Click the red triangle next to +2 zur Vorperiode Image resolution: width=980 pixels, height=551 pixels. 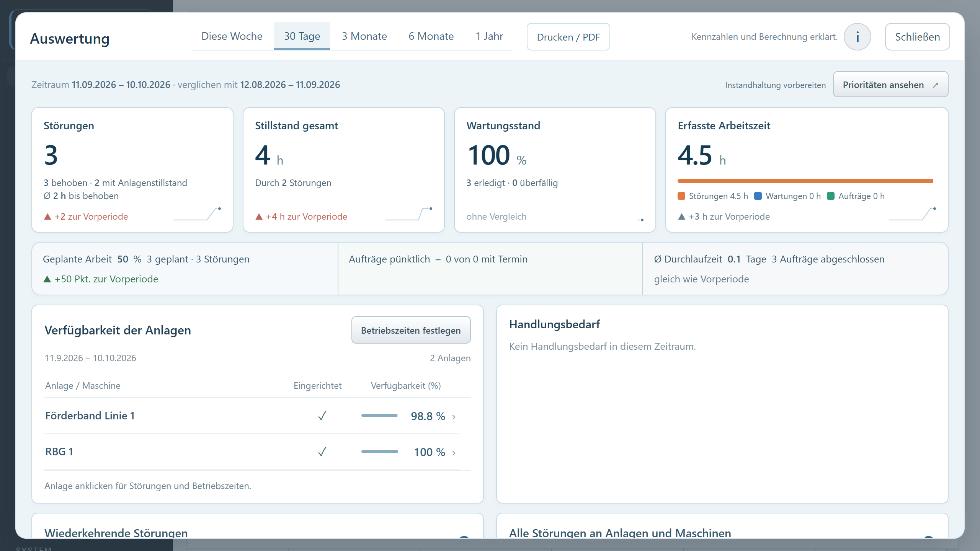tap(47, 217)
